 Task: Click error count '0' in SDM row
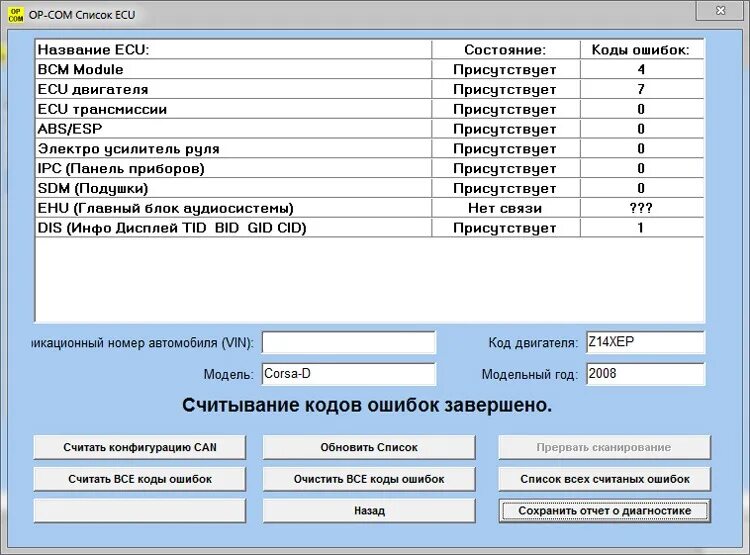[641, 188]
